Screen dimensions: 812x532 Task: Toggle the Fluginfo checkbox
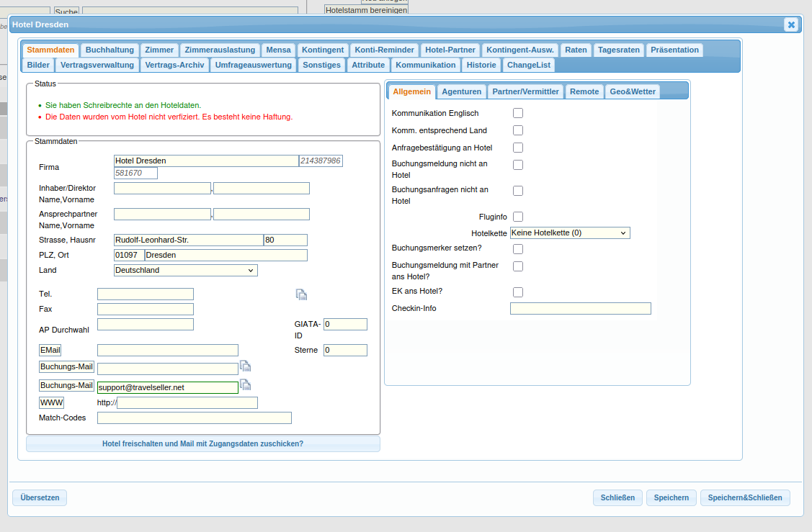point(517,217)
